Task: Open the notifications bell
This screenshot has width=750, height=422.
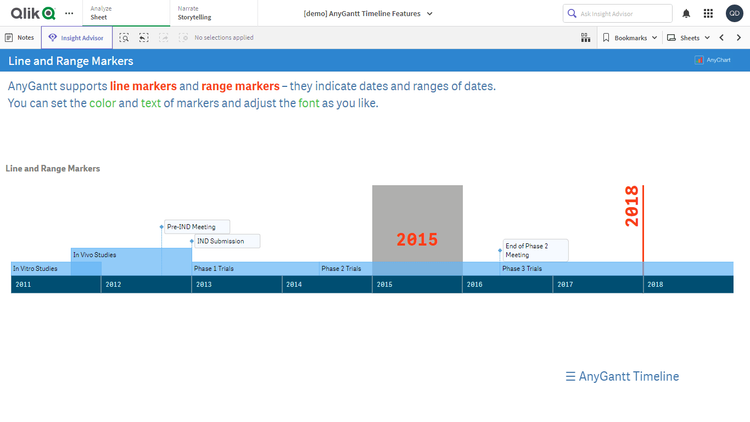Action: tap(686, 13)
